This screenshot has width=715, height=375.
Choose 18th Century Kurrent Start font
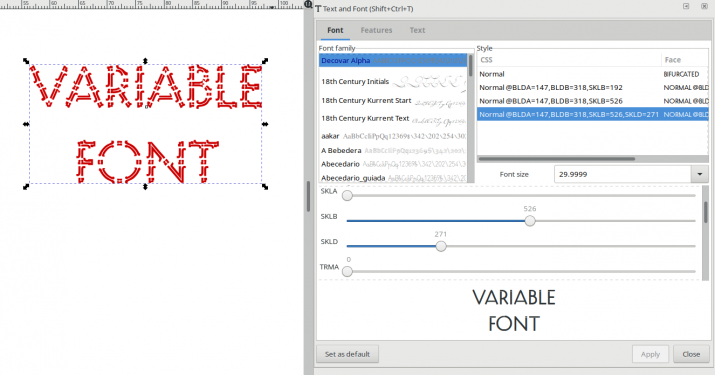point(393,101)
